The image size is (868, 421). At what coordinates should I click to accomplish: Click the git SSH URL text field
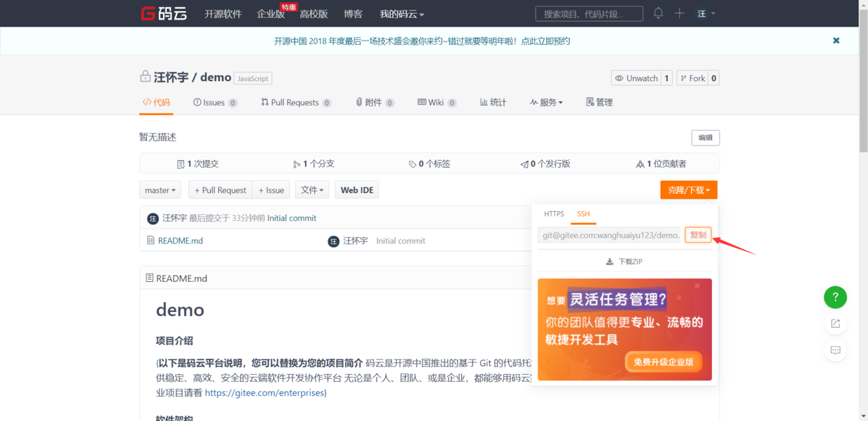click(610, 235)
